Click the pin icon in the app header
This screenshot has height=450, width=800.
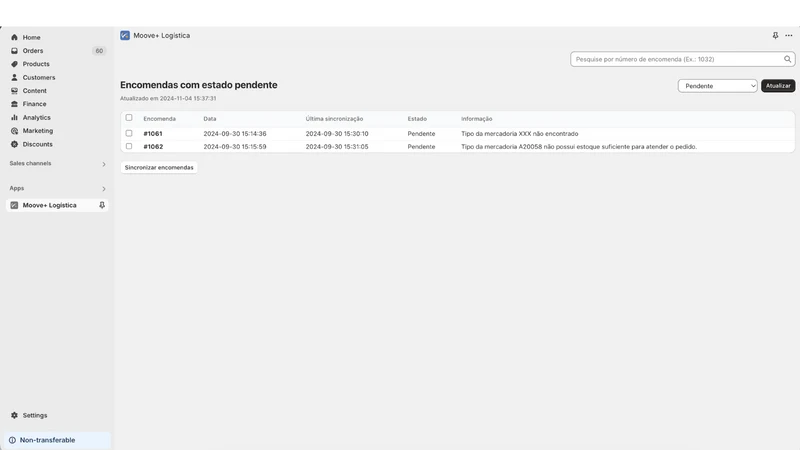point(775,35)
